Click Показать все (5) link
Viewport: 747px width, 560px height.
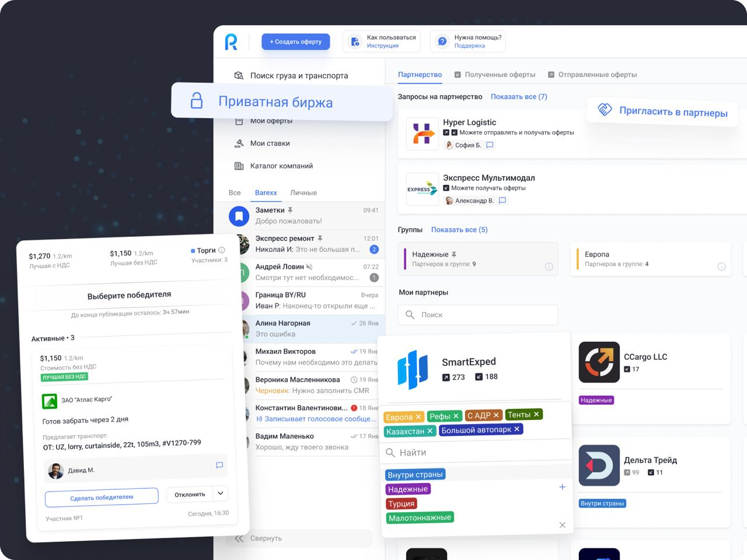click(x=459, y=230)
